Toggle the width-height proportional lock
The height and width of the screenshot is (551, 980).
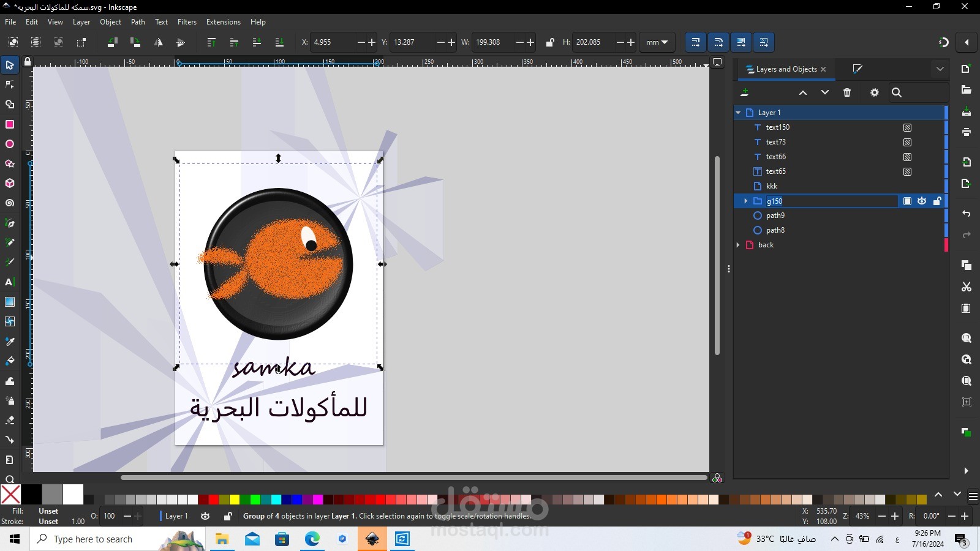tap(549, 42)
